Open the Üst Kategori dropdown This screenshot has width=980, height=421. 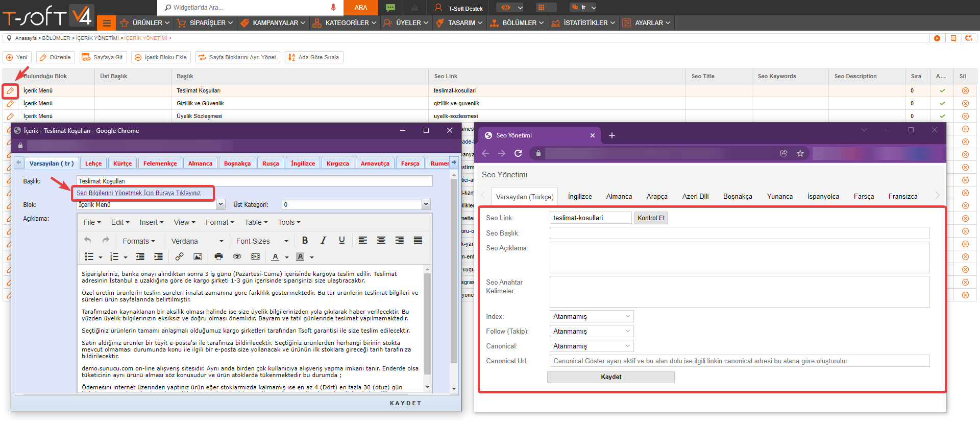426,204
